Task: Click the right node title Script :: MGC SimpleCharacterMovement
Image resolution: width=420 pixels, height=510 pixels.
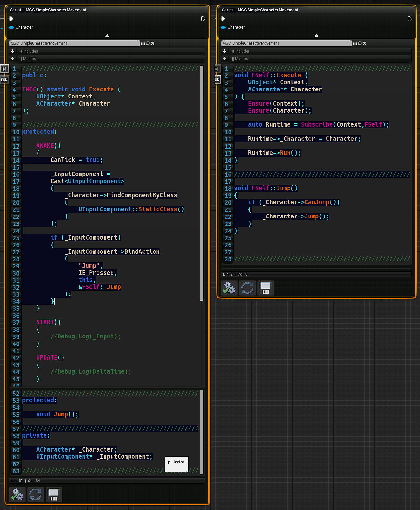Action: coord(260,10)
